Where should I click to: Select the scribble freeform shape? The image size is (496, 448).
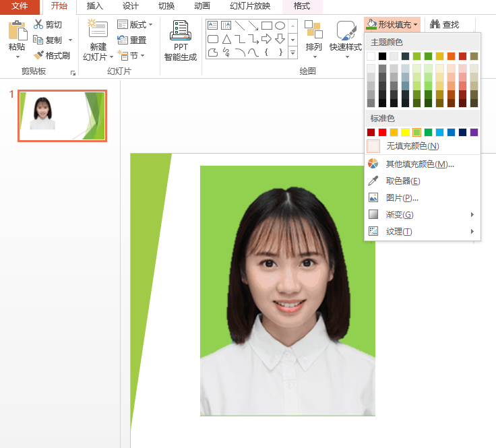pos(226,52)
